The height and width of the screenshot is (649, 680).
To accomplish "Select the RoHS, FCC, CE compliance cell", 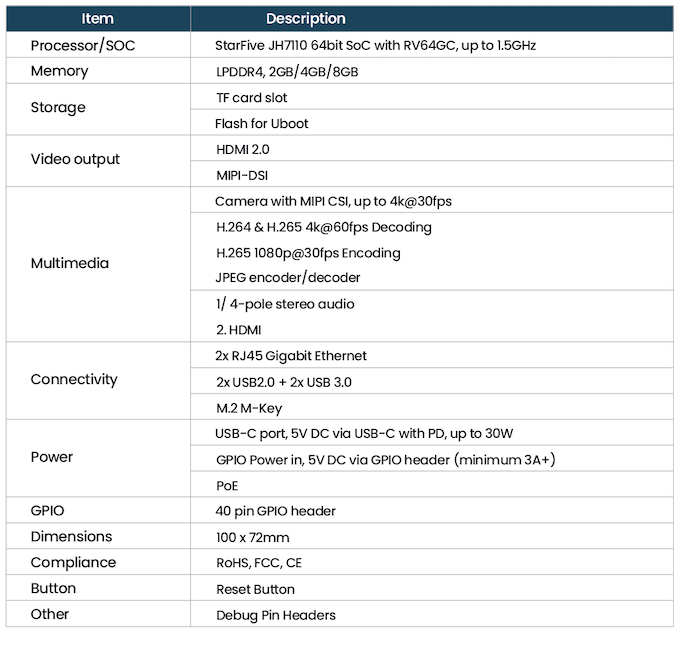I will [x=258, y=563].
